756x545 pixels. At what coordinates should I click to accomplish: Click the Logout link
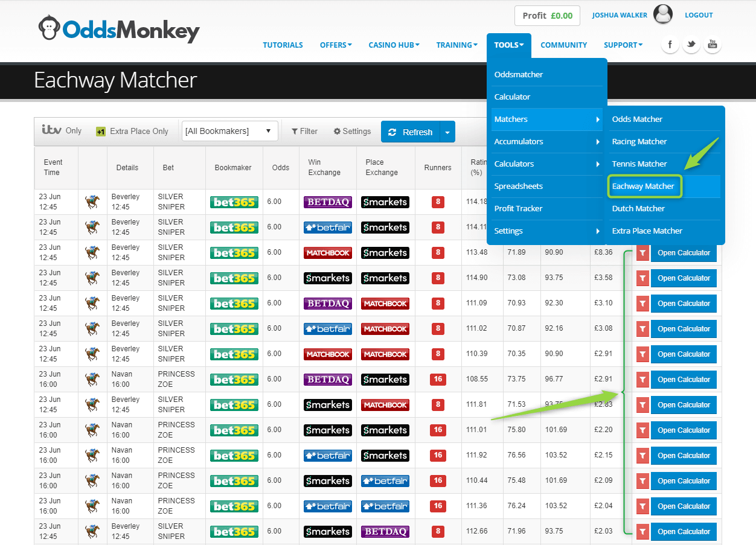699,15
